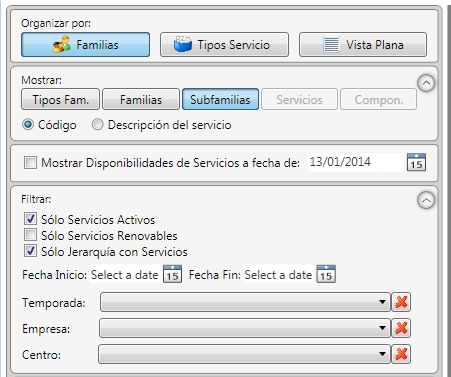Image resolution: width=451 pixels, height=377 pixels.
Task: Select Descripción del servicio radio option
Action: coord(97,125)
